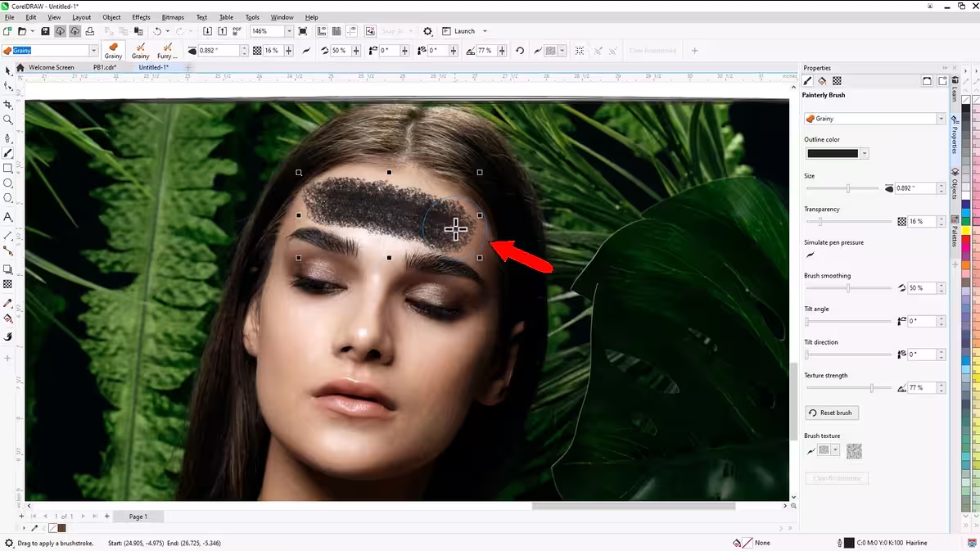Click the Reset brush button
This screenshot has width=980, height=551.
[831, 413]
